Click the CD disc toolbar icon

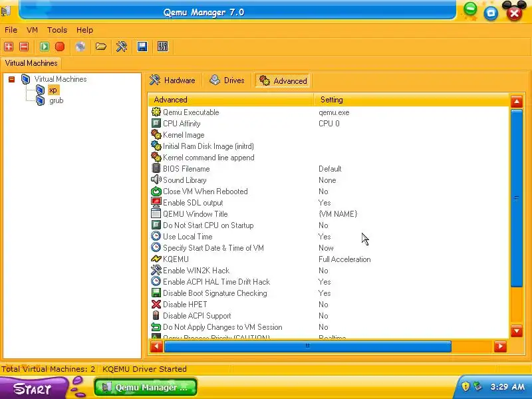pyautogui.click(x=80, y=47)
